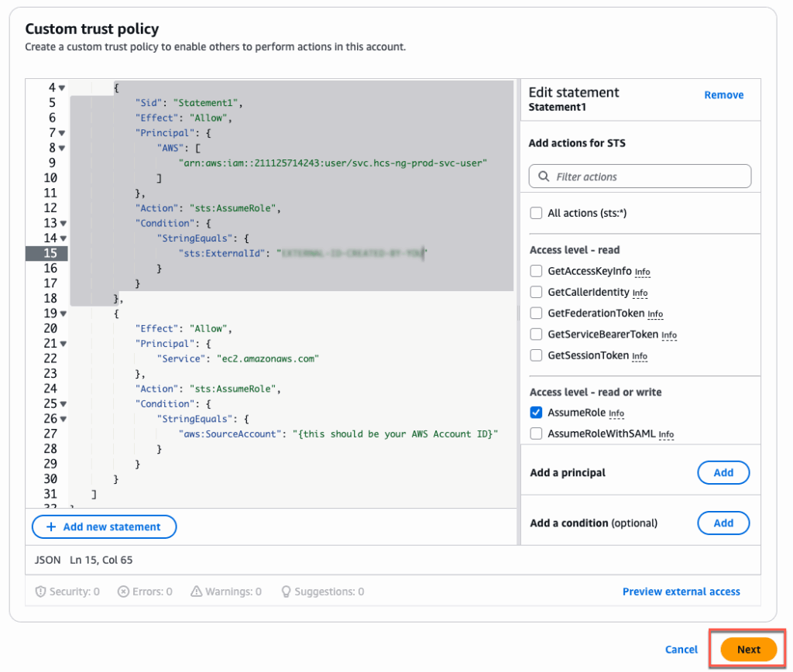Uncheck the AssumeRole checkbox
The height and width of the screenshot is (672, 793).
[536, 413]
